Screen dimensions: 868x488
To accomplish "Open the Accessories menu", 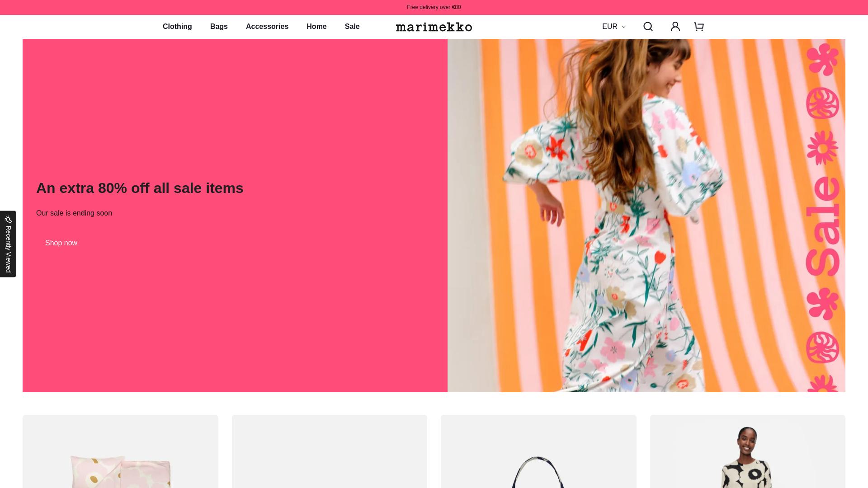I will [267, 27].
